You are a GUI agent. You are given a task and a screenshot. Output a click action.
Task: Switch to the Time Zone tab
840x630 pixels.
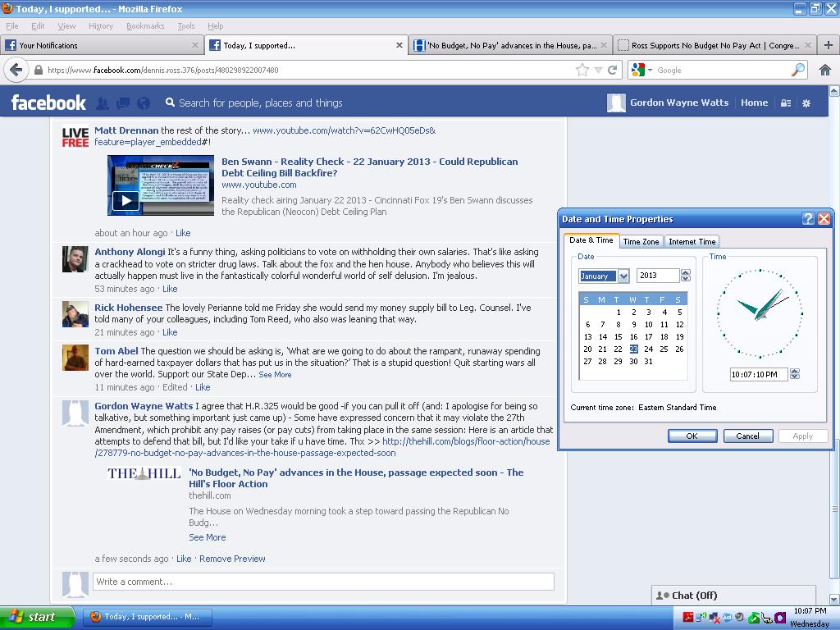click(x=641, y=242)
